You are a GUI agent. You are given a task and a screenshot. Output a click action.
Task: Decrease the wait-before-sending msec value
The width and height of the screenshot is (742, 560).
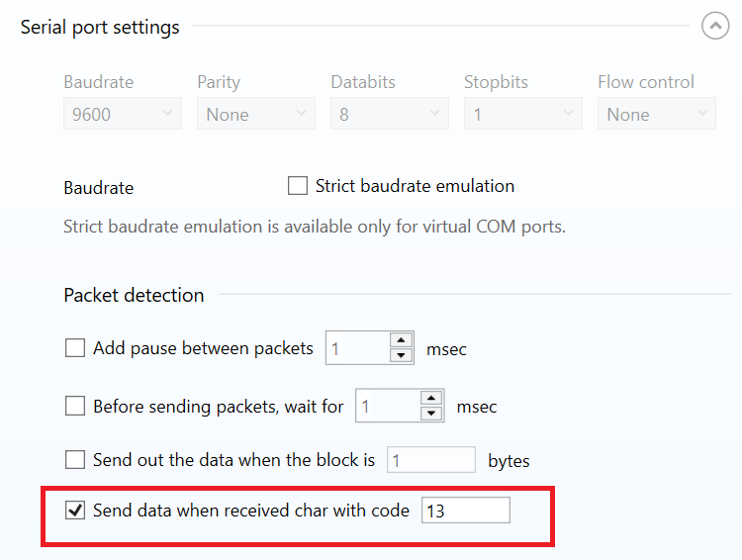click(430, 414)
